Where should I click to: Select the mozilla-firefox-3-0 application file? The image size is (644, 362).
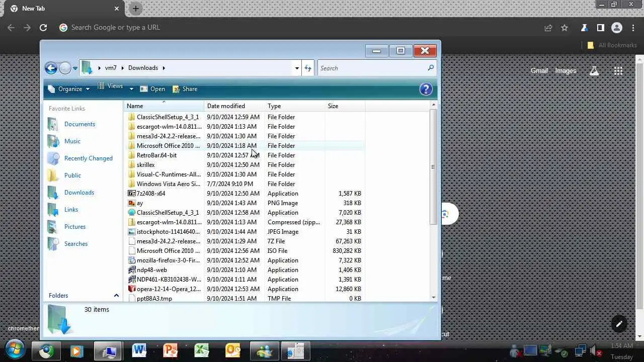tap(168, 260)
